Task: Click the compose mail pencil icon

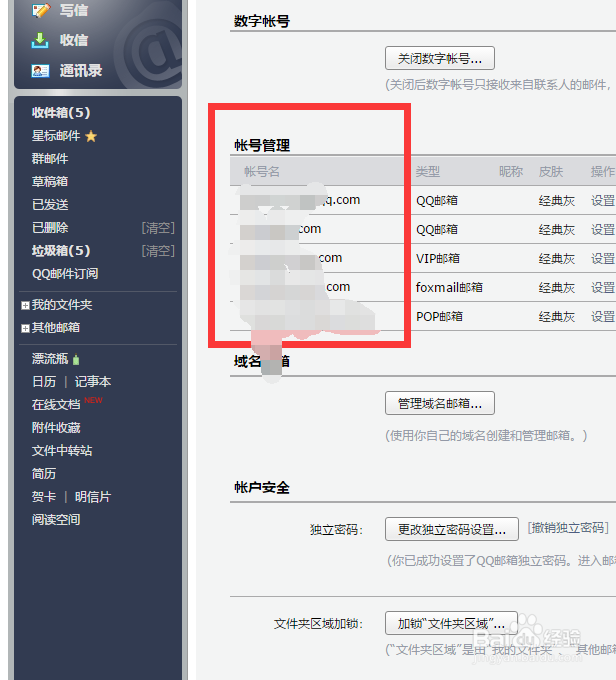Action: 41,10
